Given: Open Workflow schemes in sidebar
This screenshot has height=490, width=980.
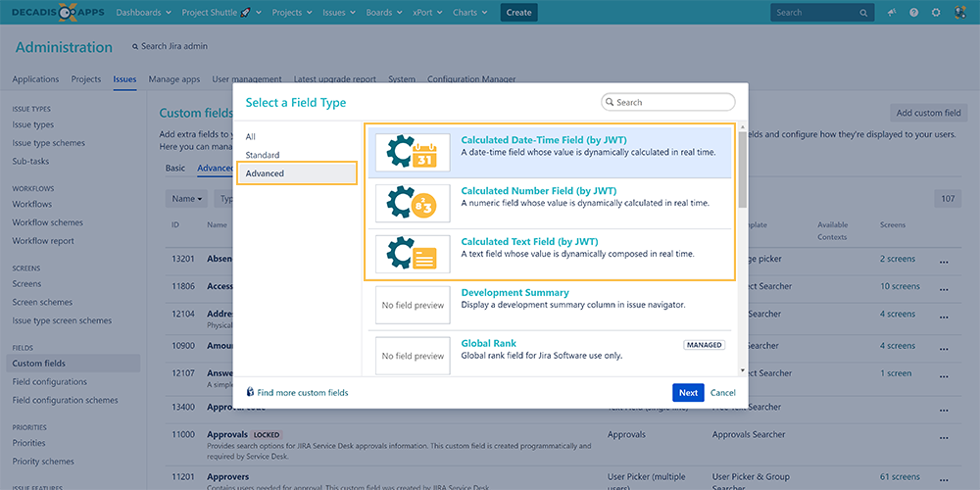Looking at the screenshot, I should coord(47,221).
